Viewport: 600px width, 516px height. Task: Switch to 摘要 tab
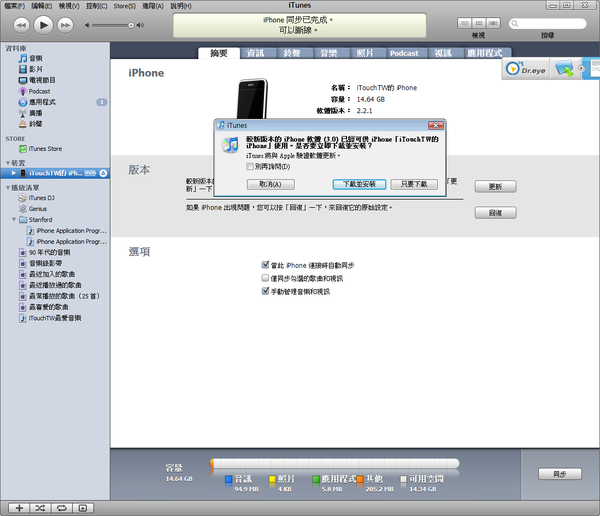click(x=219, y=53)
